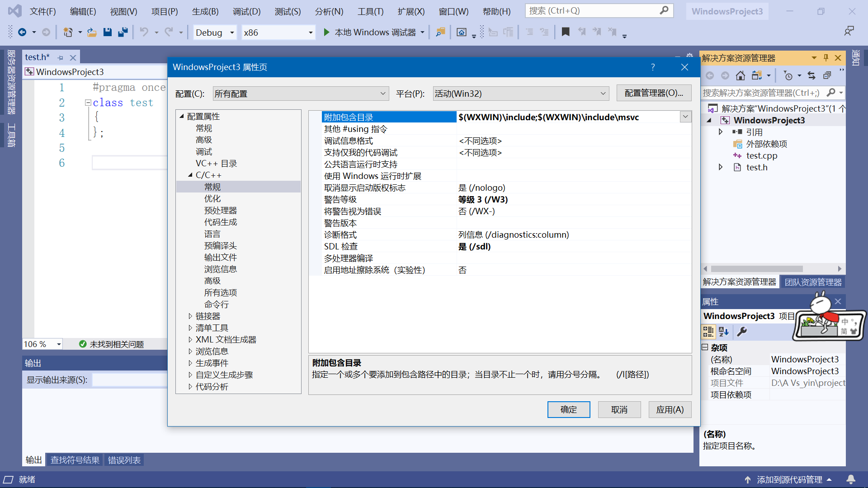Expand the 链接器 tree node
This screenshot has width=868, height=488.
pyautogui.click(x=190, y=316)
